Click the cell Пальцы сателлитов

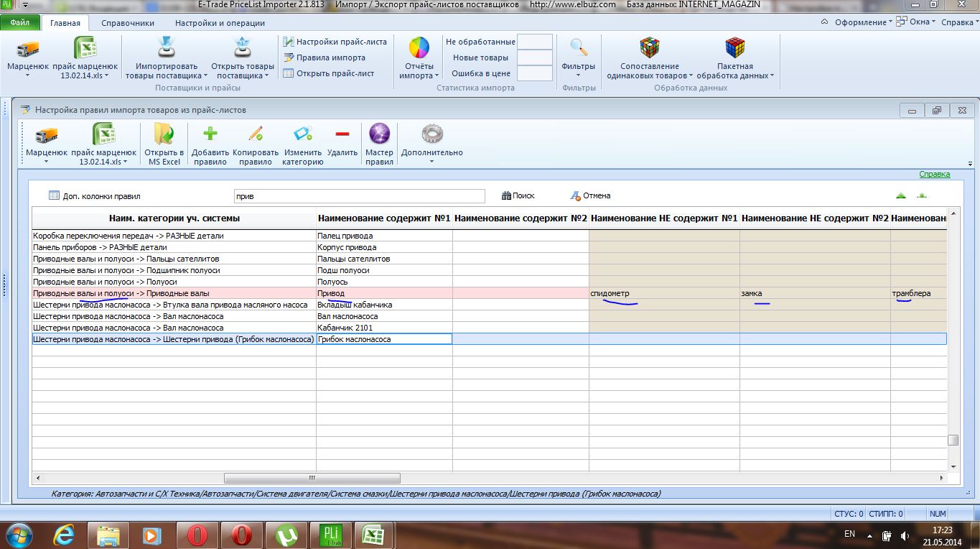click(384, 259)
